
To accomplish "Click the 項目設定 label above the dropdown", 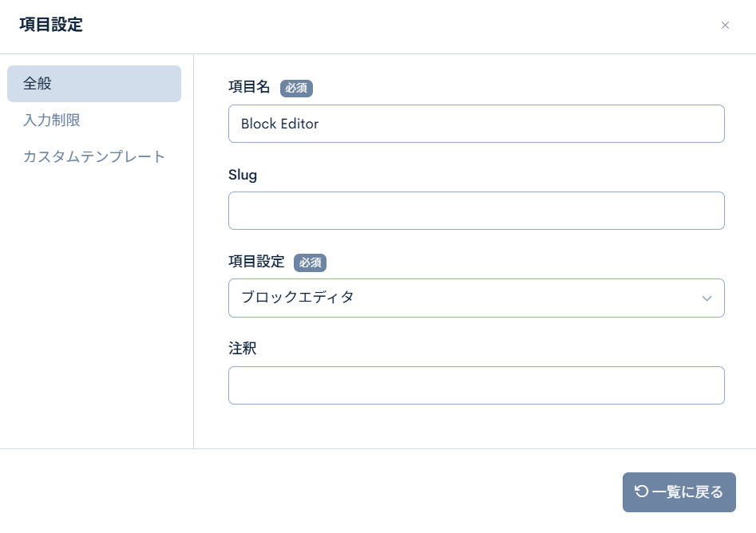I will 256,262.
